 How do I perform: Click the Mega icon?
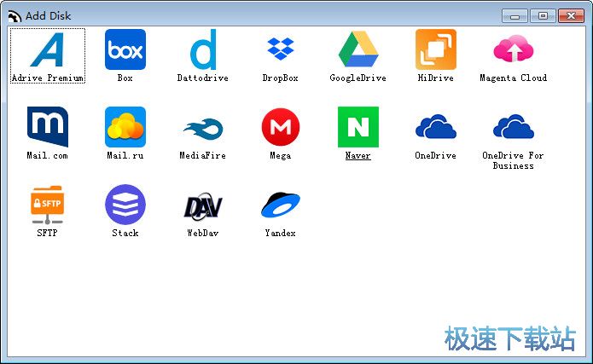tap(281, 128)
